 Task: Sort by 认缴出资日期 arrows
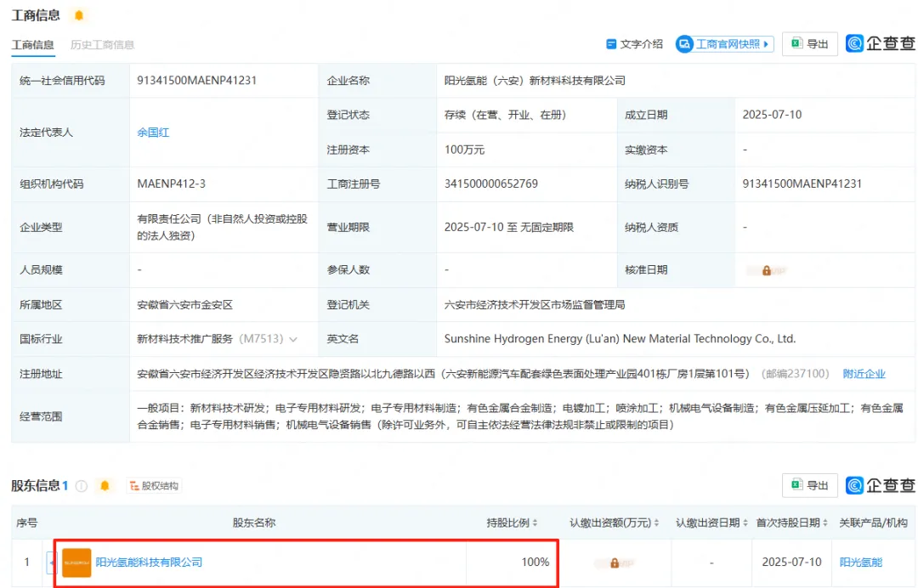click(x=745, y=523)
